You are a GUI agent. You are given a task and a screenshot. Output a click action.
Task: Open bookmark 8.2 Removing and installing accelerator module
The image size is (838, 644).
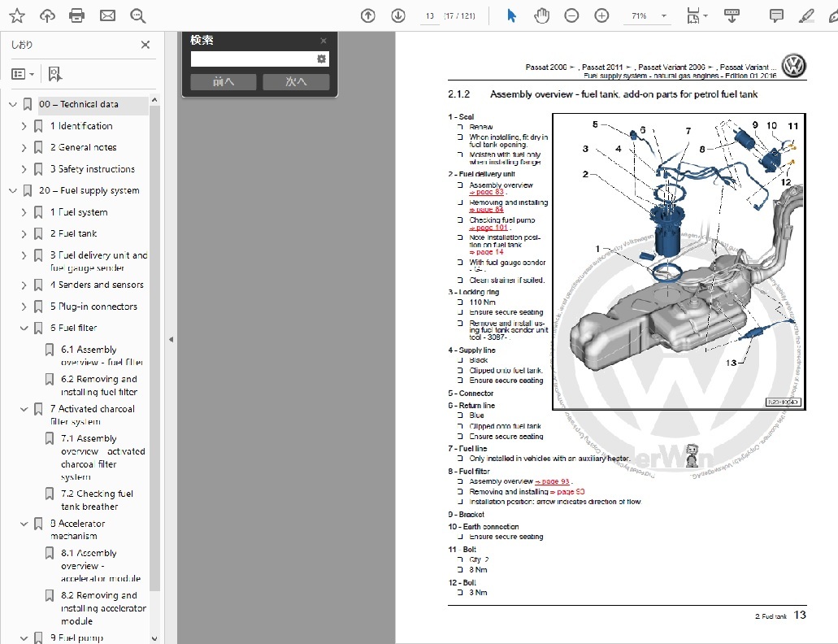pyautogui.click(x=103, y=608)
